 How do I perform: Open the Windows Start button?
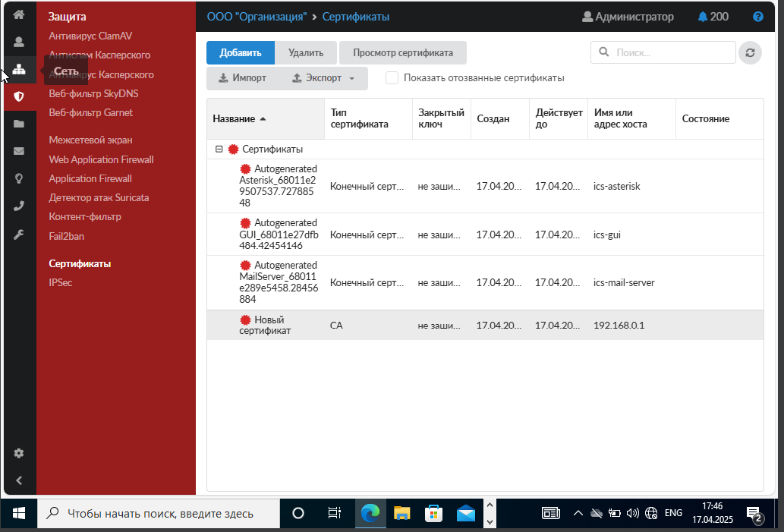click(19, 513)
